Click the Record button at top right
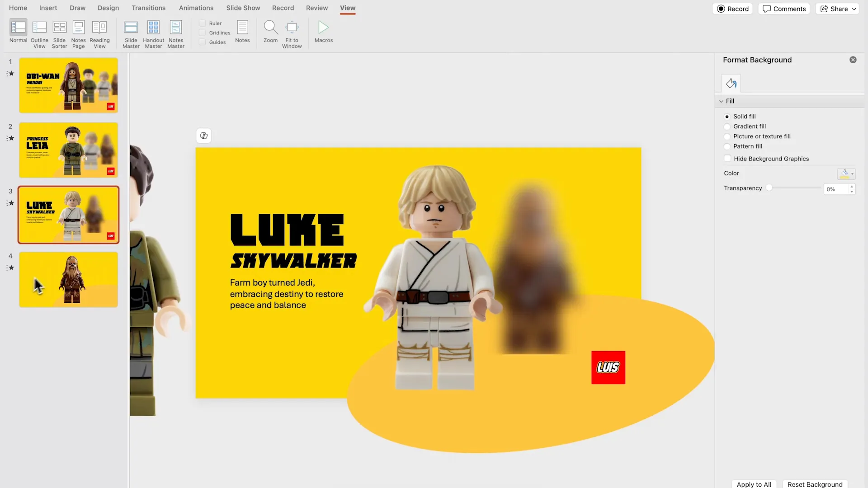The height and width of the screenshot is (488, 868). point(732,9)
